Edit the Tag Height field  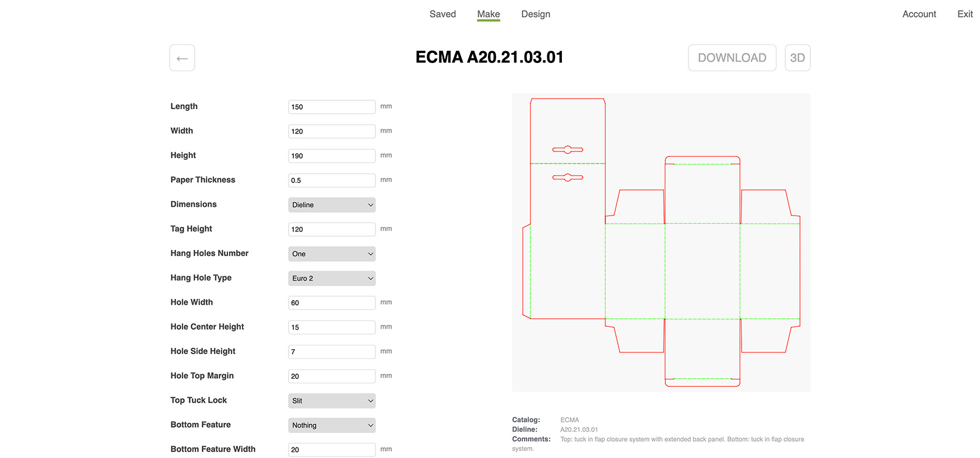(331, 229)
